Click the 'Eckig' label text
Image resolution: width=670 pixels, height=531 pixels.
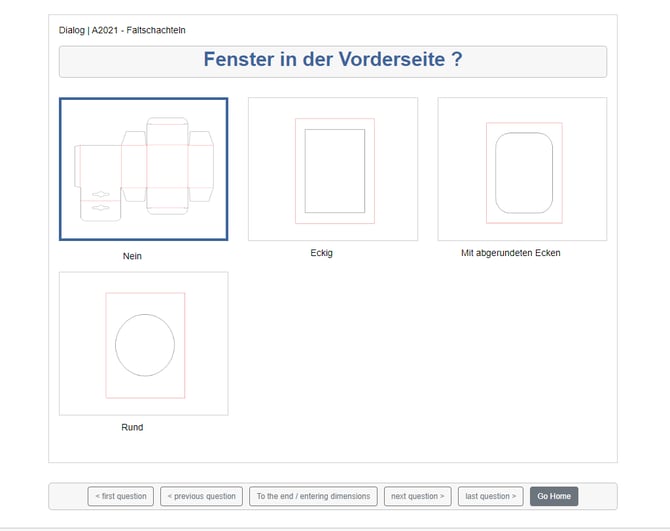tap(321, 253)
